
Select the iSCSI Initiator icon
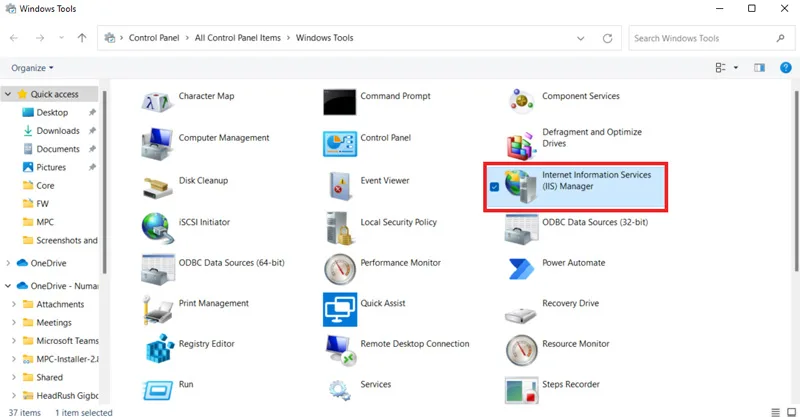pos(156,228)
